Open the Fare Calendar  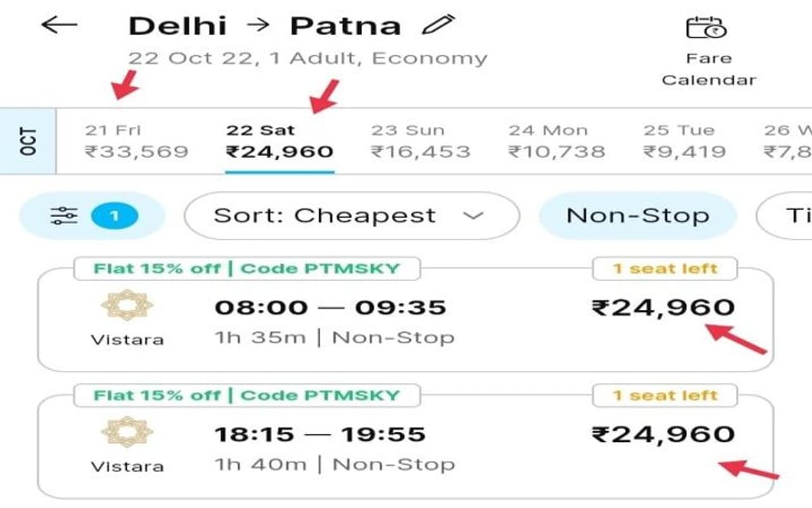point(708,52)
